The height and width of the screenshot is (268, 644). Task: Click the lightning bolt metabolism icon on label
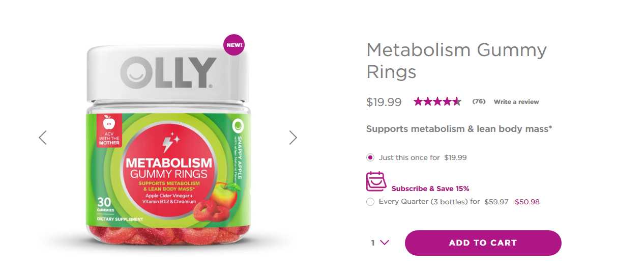(169, 142)
